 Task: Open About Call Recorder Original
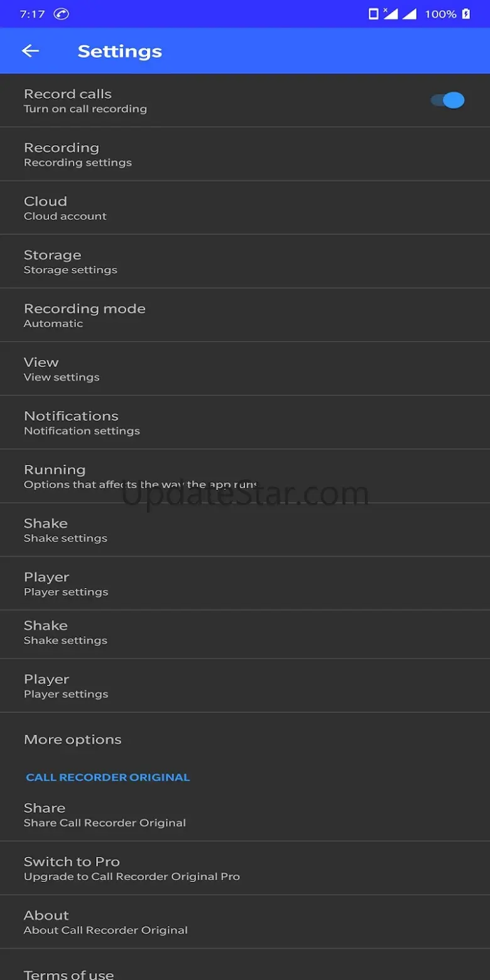(x=245, y=922)
